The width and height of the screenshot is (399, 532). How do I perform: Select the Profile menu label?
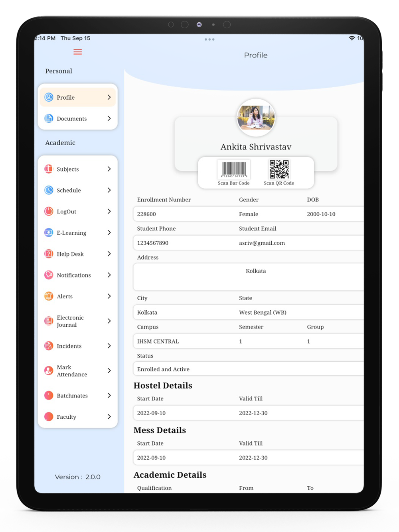coord(66,97)
